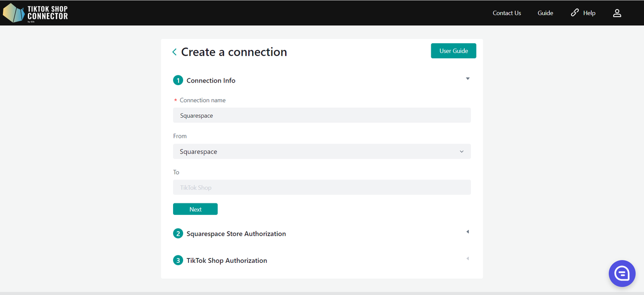Click the disabled To field showing TikTok Shop
Image resolution: width=644 pixels, height=295 pixels.
coord(322,187)
